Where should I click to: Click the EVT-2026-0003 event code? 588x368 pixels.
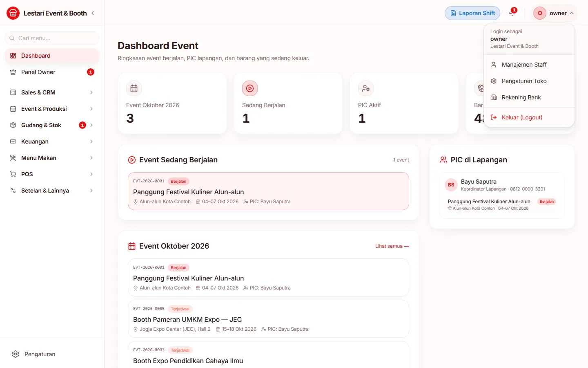[149, 350]
